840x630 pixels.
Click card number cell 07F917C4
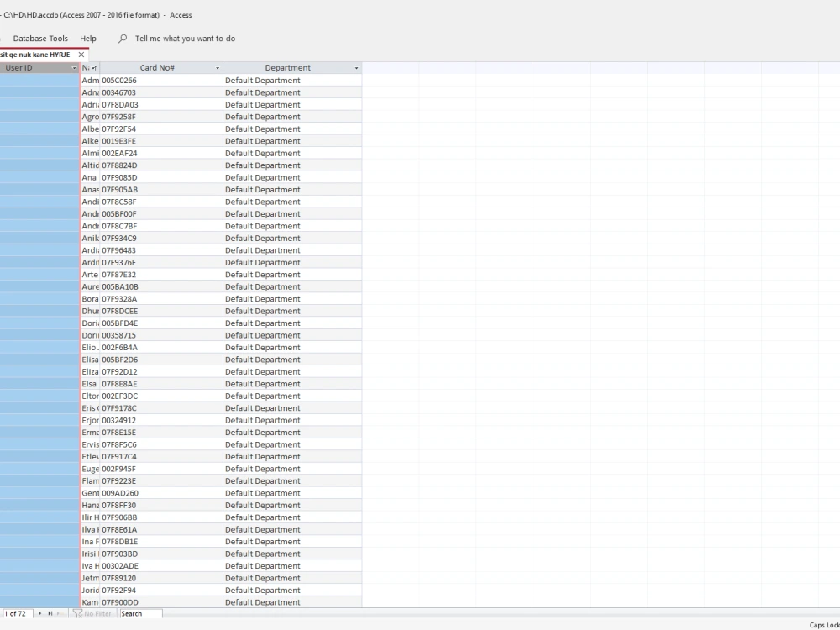(161, 457)
